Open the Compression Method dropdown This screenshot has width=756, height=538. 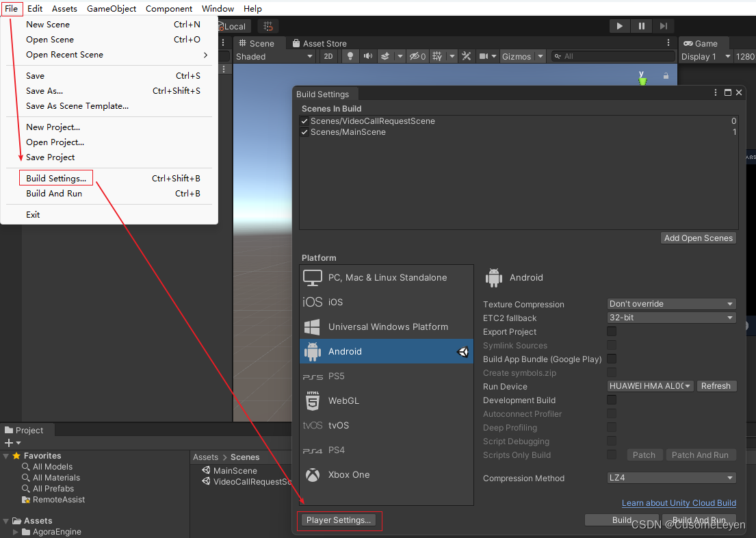point(671,478)
